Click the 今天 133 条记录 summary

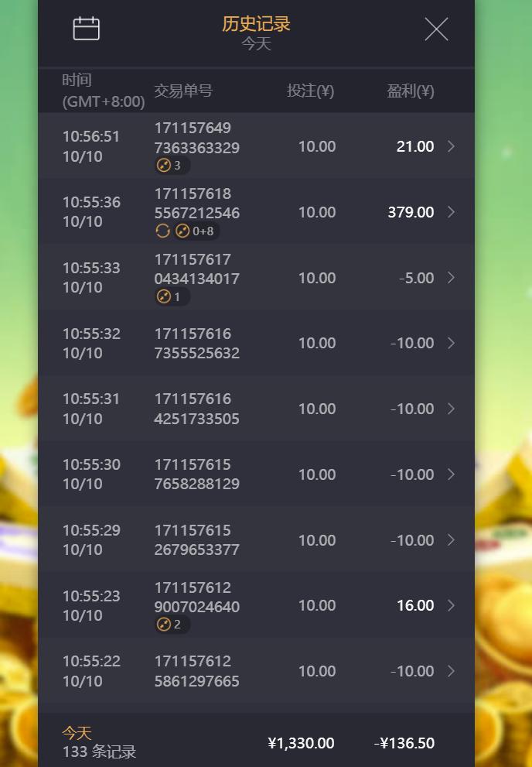[99, 742]
